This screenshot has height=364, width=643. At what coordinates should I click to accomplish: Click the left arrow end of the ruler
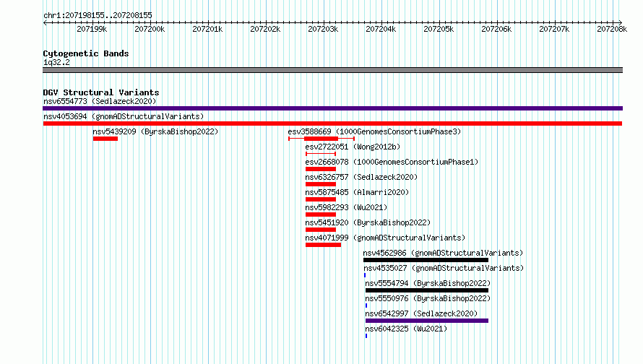click(45, 22)
